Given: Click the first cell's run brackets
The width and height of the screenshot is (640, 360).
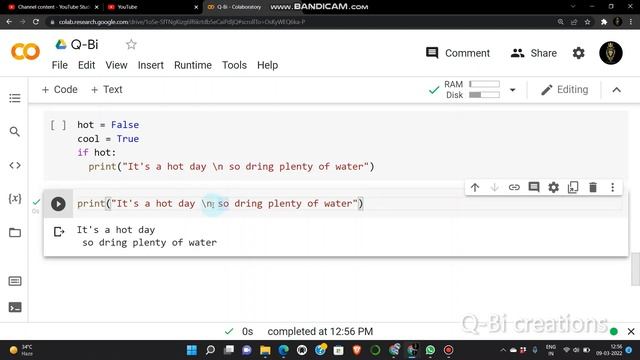Looking at the screenshot, I should coord(58,125).
